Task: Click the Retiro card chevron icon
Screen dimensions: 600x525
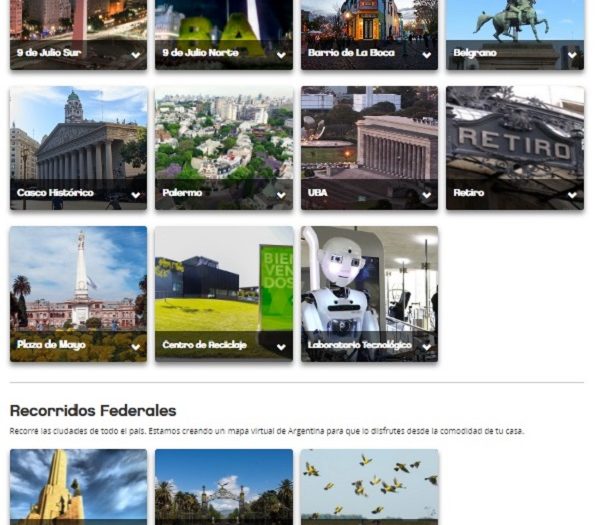Action: tap(572, 195)
